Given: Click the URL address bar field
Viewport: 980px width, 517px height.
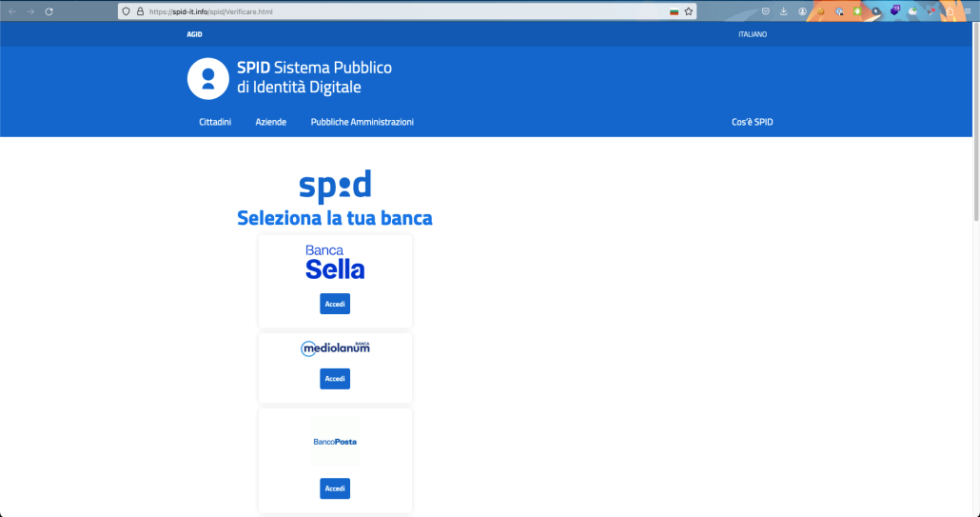Looking at the screenshot, I should click(x=400, y=11).
